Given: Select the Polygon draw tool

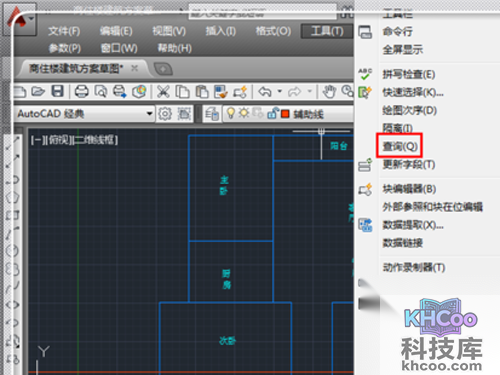Looking at the screenshot, I should [13, 197].
